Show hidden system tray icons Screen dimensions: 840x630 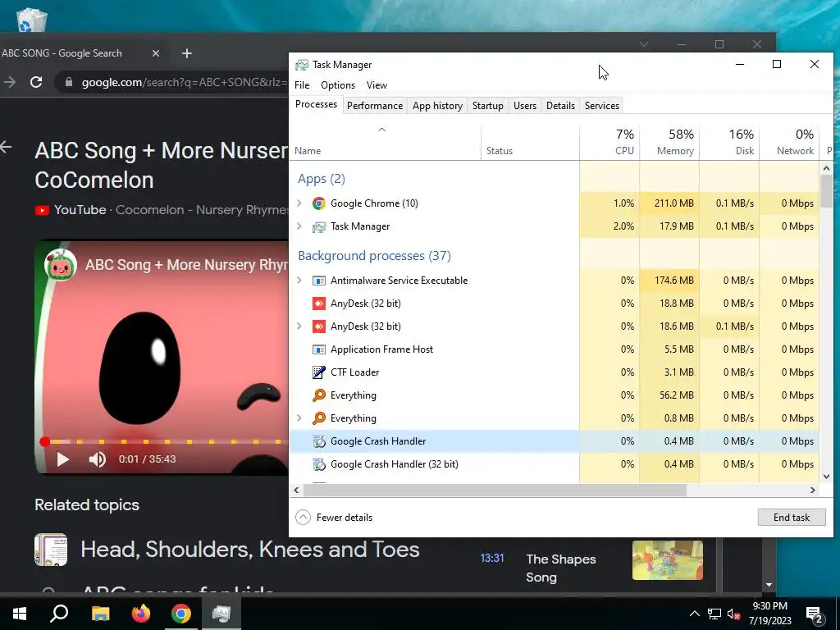click(x=694, y=614)
